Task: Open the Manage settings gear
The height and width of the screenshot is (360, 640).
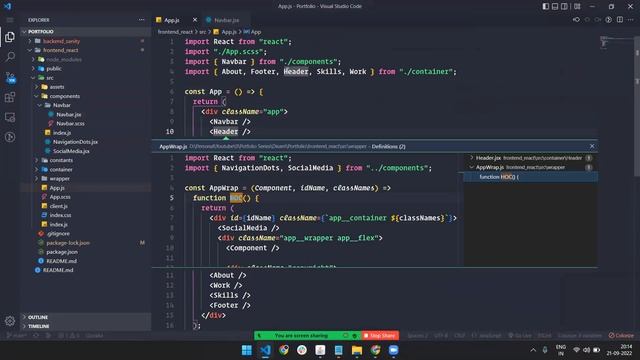Action: [10, 321]
